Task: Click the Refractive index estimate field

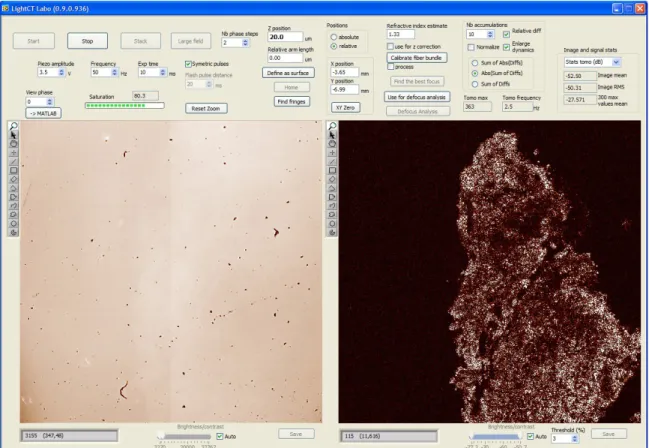Action: [x=401, y=34]
